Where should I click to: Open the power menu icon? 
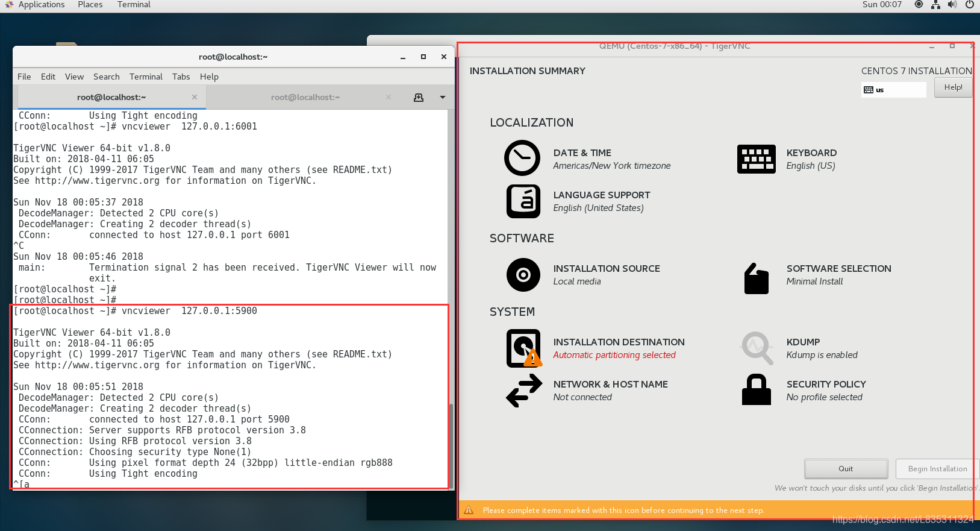[970, 5]
